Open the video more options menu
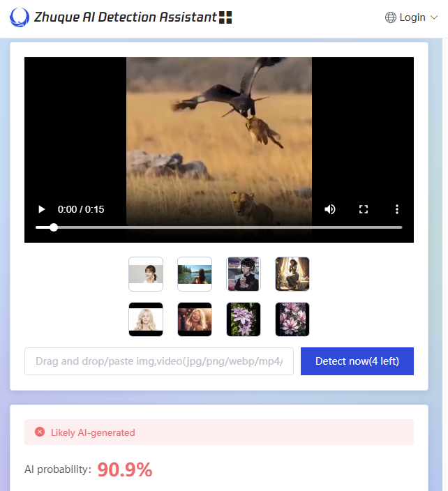Image resolution: width=448 pixels, height=491 pixels. pos(397,209)
